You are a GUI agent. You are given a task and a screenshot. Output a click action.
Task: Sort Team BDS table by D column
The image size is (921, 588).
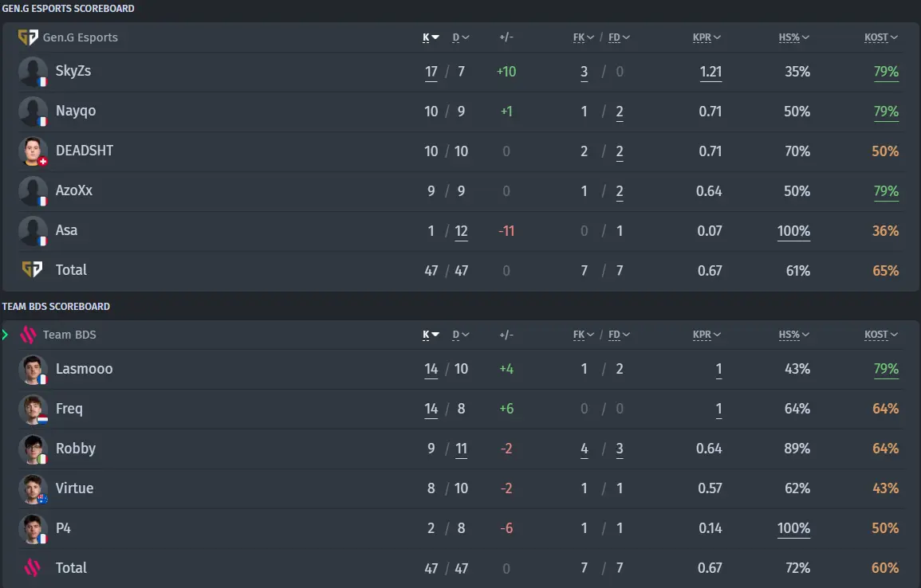pyautogui.click(x=461, y=335)
